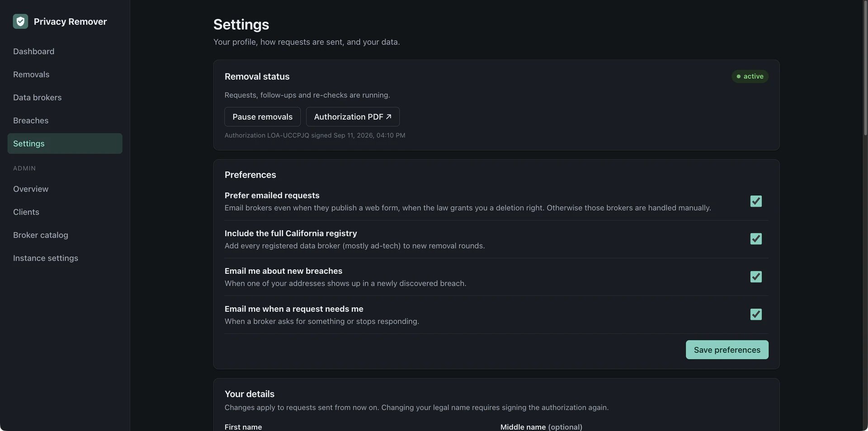Click the Preferences heading
The image size is (868, 431).
pos(250,175)
